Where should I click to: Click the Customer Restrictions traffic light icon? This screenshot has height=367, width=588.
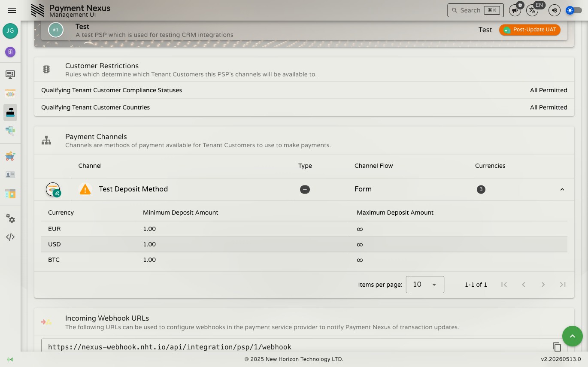click(46, 70)
